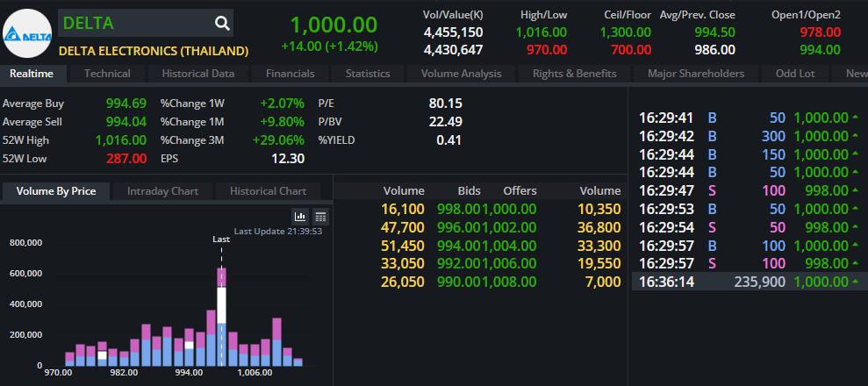Click the +14.00 (+1.42%) change value
Image resolution: width=868 pixels, height=386 pixels.
[x=329, y=46]
